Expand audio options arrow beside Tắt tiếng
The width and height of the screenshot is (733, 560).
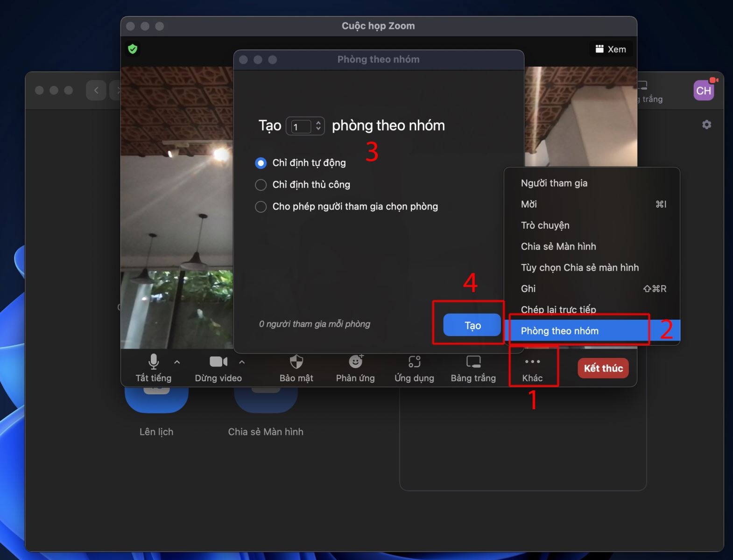177,362
